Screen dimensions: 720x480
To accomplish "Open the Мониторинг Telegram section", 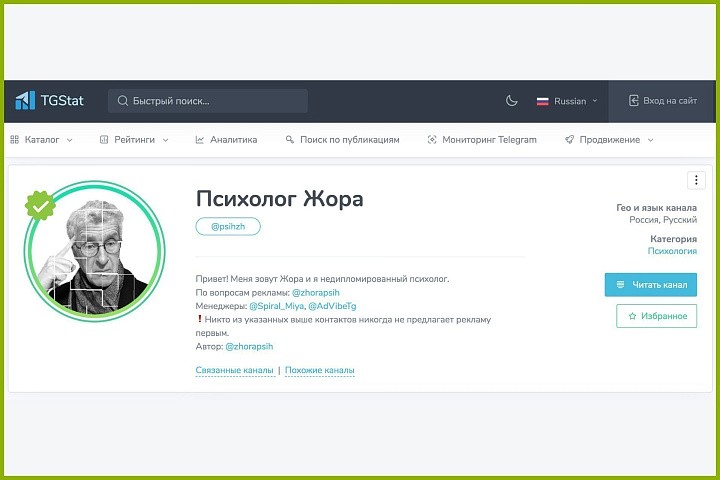I will pyautogui.click(x=482, y=140).
